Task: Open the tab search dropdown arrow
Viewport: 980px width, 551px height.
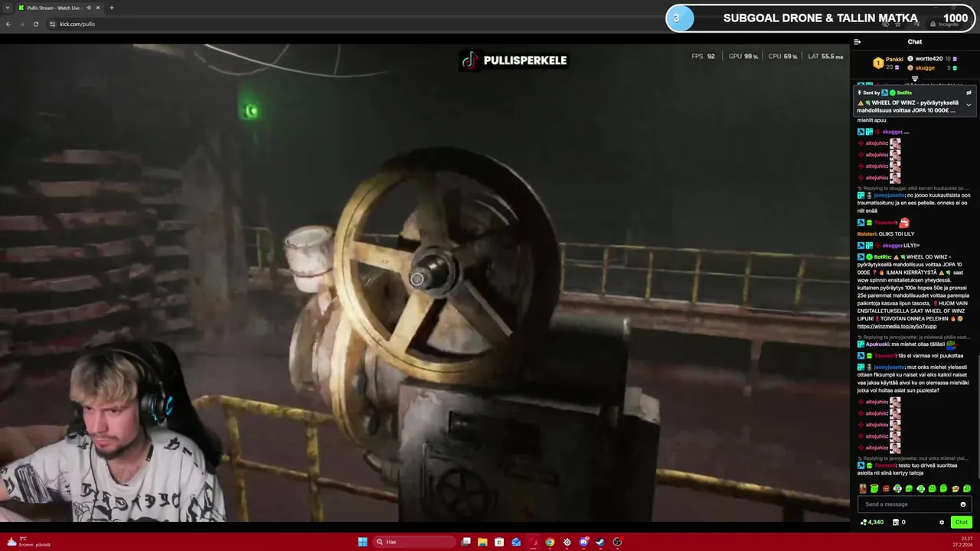Action: (7, 8)
